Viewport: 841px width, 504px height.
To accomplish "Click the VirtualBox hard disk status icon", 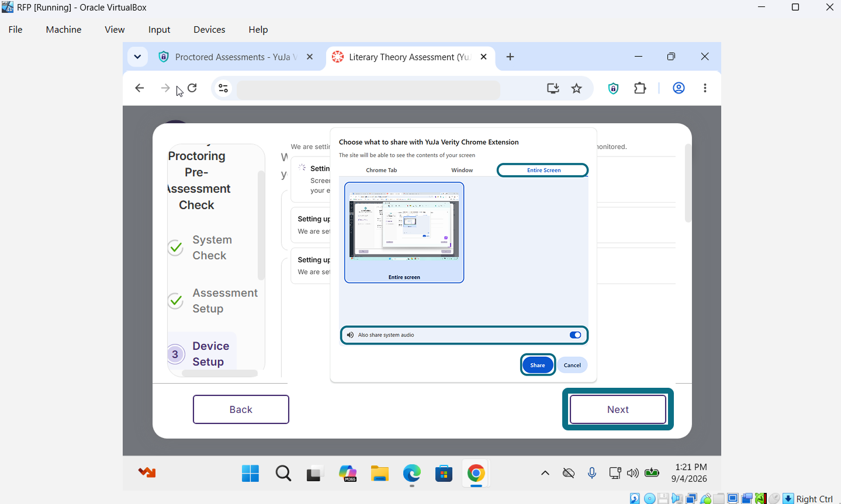I will pos(635,499).
